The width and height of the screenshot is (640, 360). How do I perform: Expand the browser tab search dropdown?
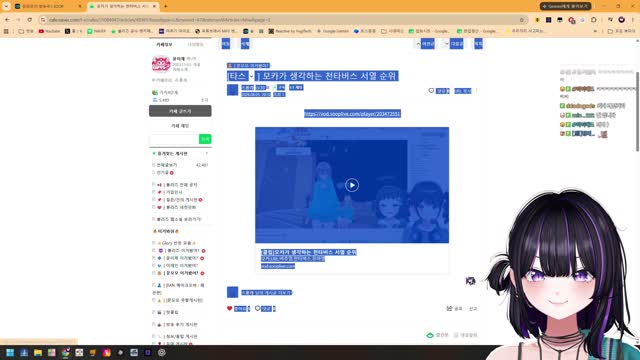(6, 6)
